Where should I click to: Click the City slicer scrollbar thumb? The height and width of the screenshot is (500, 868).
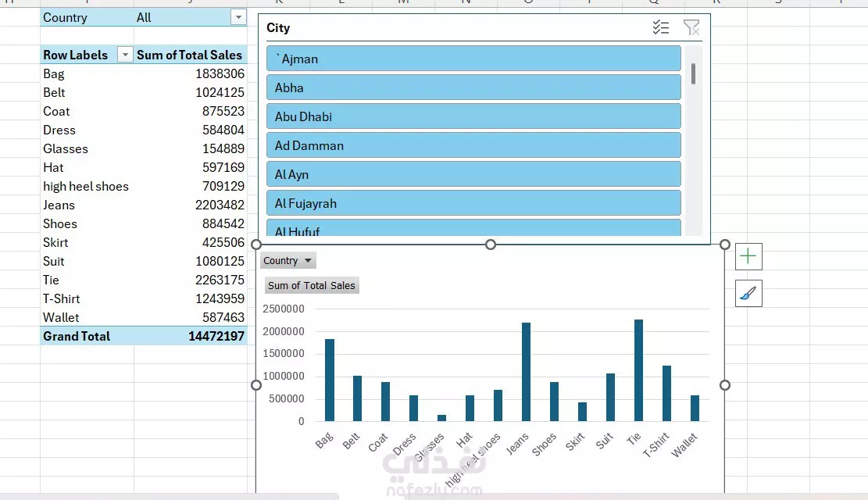point(693,73)
